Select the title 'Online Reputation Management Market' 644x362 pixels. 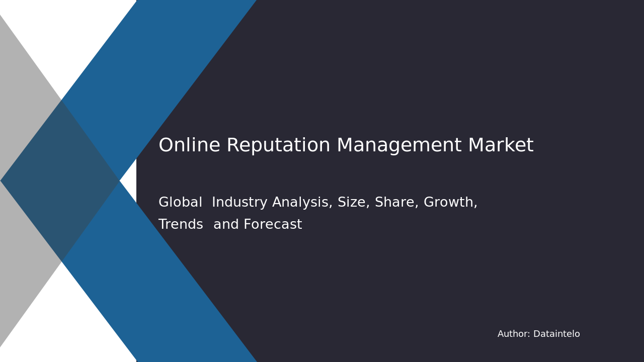pos(346,146)
